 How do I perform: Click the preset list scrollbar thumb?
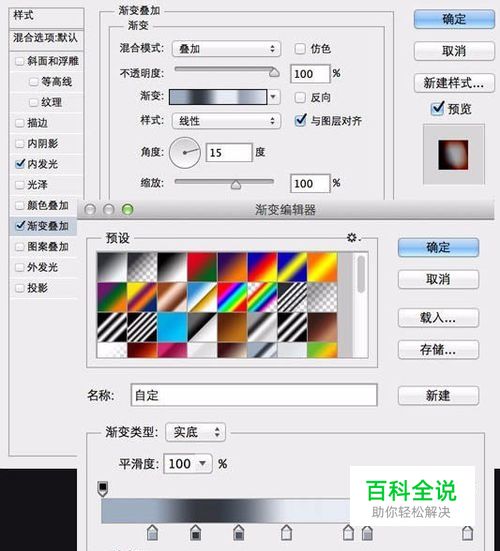pyautogui.click(x=361, y=274)
